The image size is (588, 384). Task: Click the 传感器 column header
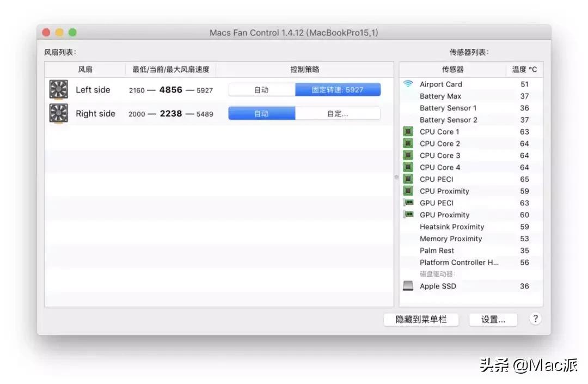pos(455,70)
